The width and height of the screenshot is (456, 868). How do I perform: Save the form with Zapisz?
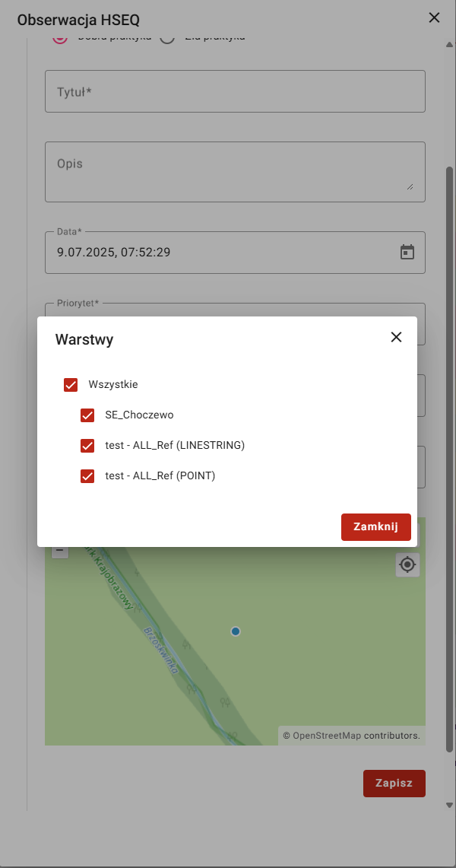coord(394,784)
